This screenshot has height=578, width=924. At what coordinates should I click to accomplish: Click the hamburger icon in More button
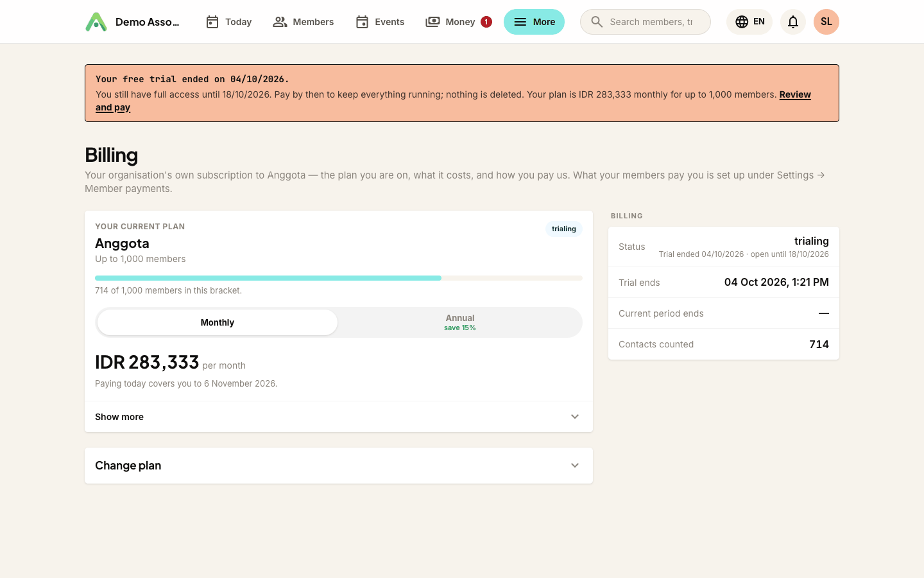click(x=520, y=22)
